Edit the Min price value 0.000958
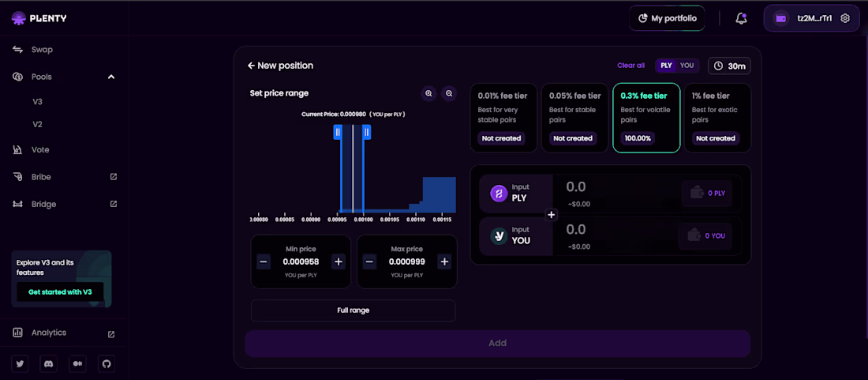 pos(301,262)
